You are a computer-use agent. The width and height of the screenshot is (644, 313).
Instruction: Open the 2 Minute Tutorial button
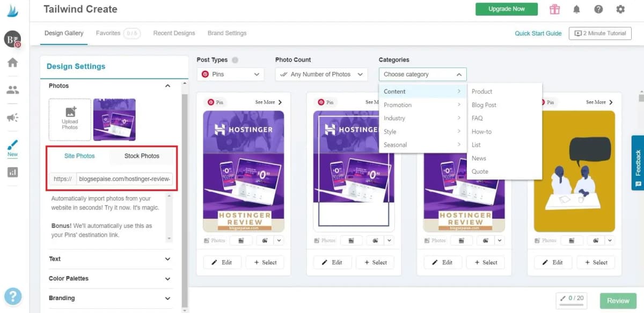pos(600,33)
